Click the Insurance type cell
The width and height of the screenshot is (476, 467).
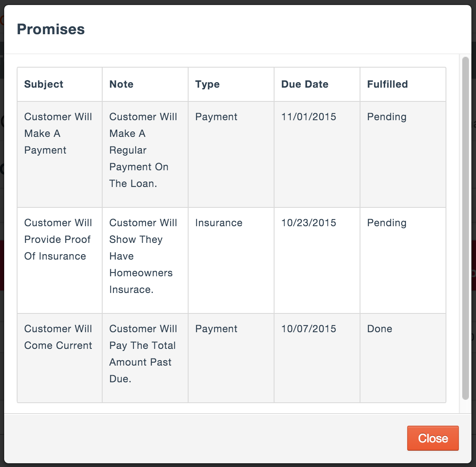tap(219, 222)
